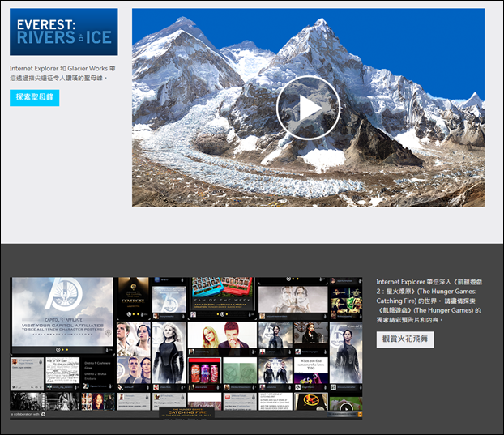Click the Distrito 1: Cashmere list tile
Screen dimensions: 504x435
(x=98, y=370)
